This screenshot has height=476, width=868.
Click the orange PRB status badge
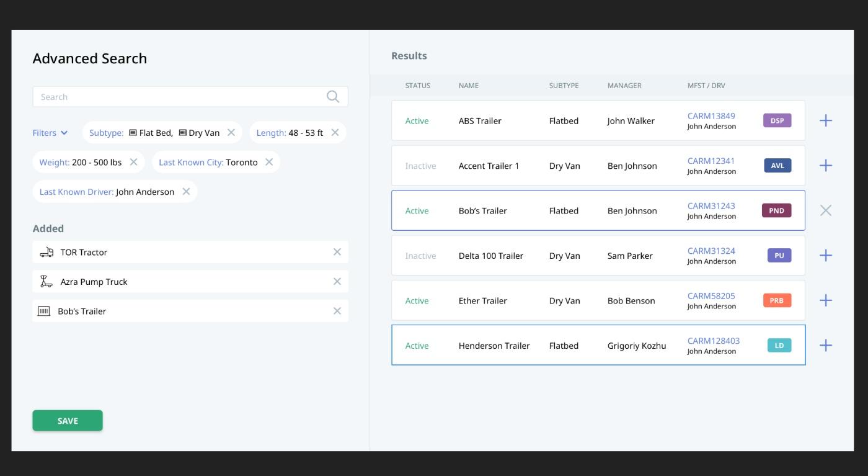[x=777, y=300]
